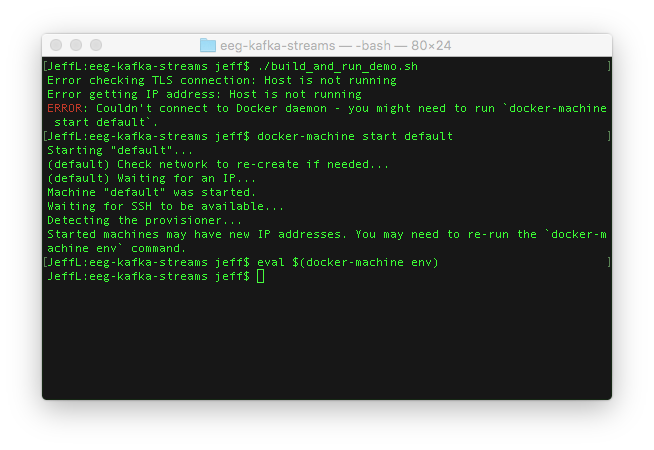Click the wrapped text 'start default`.'
The image size is (654, 450).
(106, 122)
